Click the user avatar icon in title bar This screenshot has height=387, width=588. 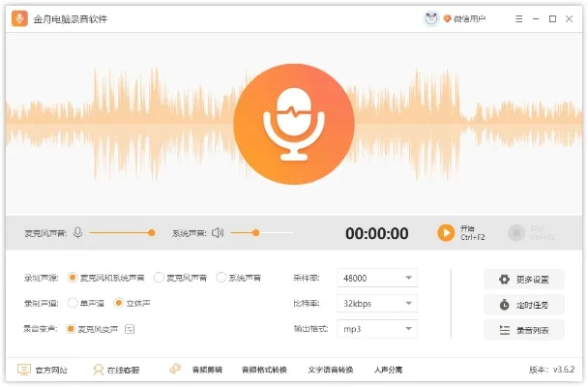coord(430,18)
